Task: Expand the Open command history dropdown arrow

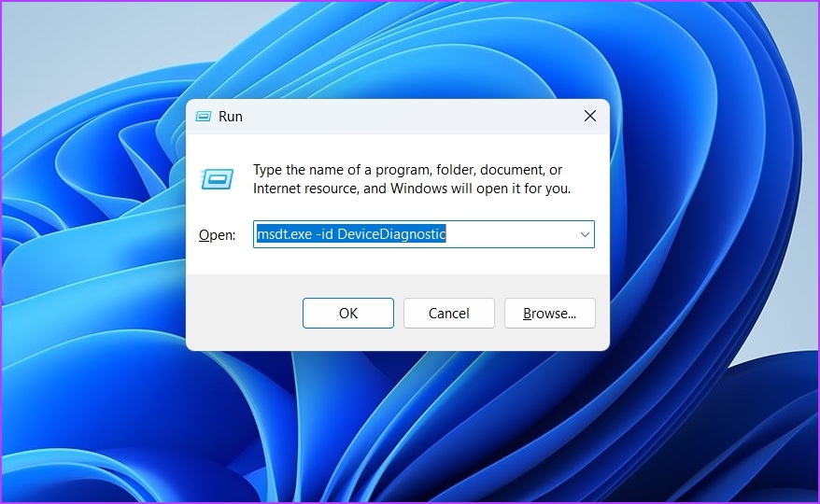Action: pyautogui.click(x=585, y=234)
